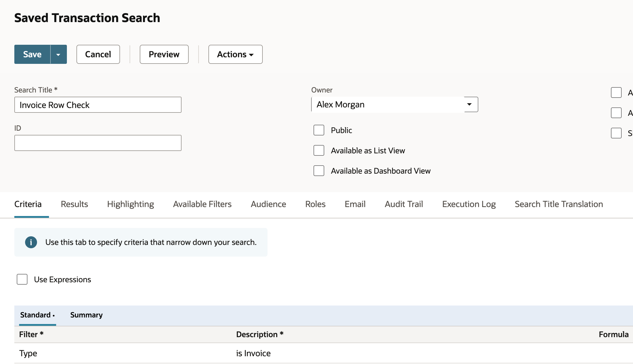Open the Save button dropdown arrow
This screenshot has height=364, width=633.
(x=59, y=54)
